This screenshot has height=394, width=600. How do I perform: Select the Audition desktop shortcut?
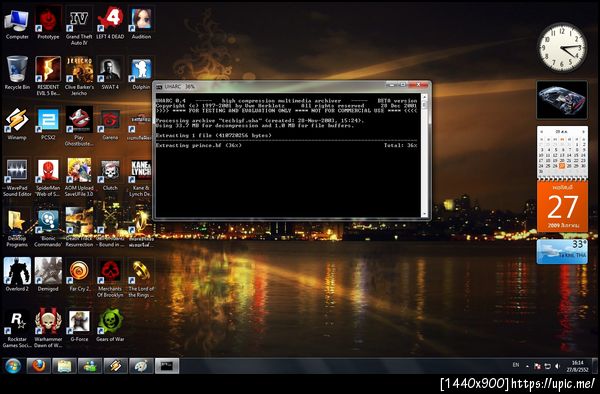pyautogui.click(x=141, y=24)
